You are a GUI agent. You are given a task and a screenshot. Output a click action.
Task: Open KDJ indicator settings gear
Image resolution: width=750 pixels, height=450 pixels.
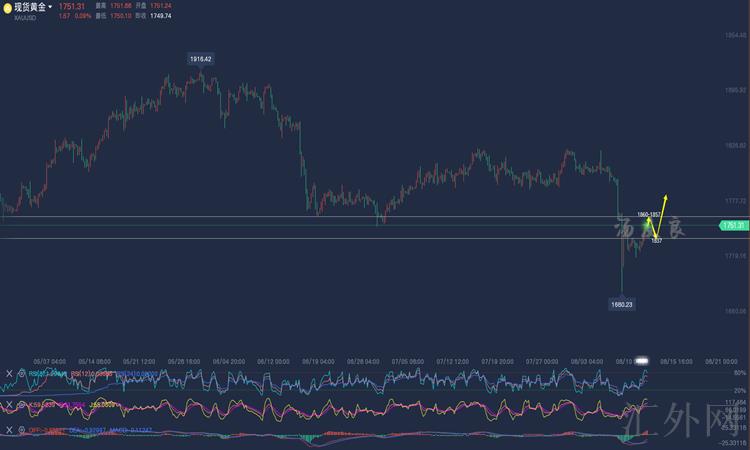coord(22,405)
